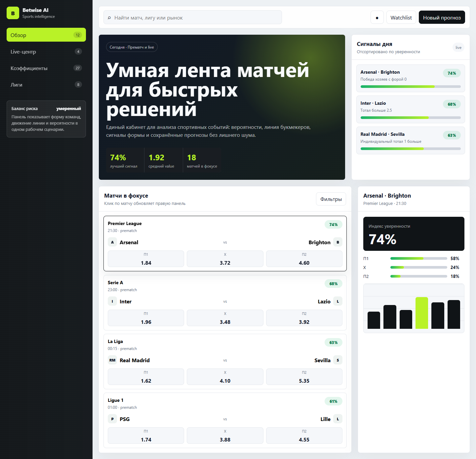Click the 4 counter badge on Live-центр
The width and height of the screenshot is (476, 459).
pos(78,52)
